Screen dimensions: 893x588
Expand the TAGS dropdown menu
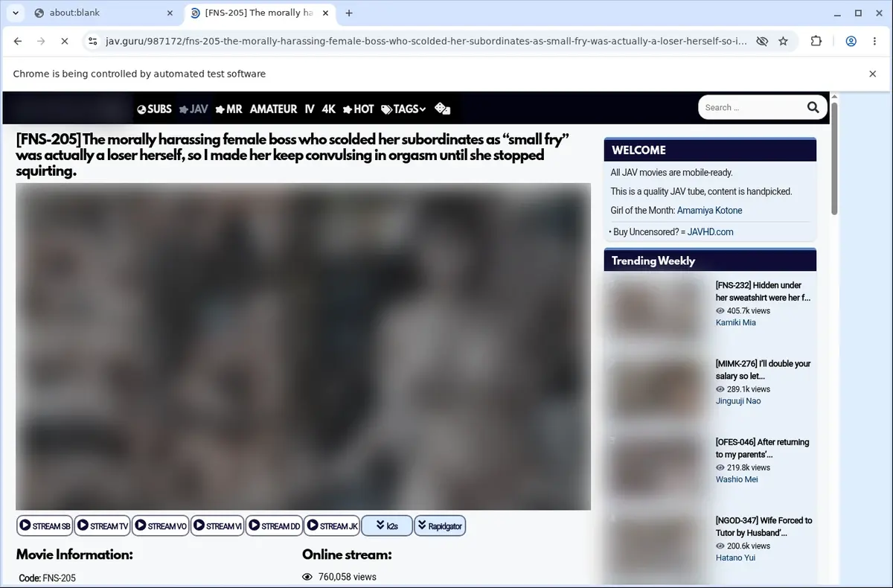point(403,109)
